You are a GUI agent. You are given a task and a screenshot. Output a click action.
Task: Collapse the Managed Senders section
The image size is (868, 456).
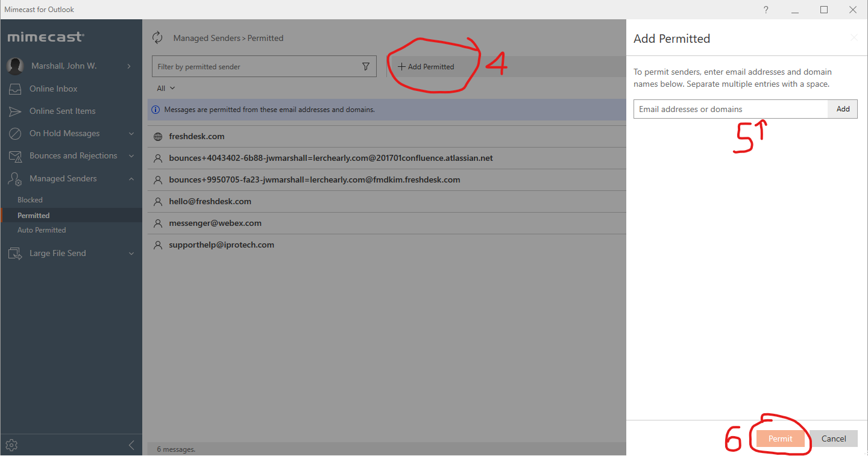131,178
